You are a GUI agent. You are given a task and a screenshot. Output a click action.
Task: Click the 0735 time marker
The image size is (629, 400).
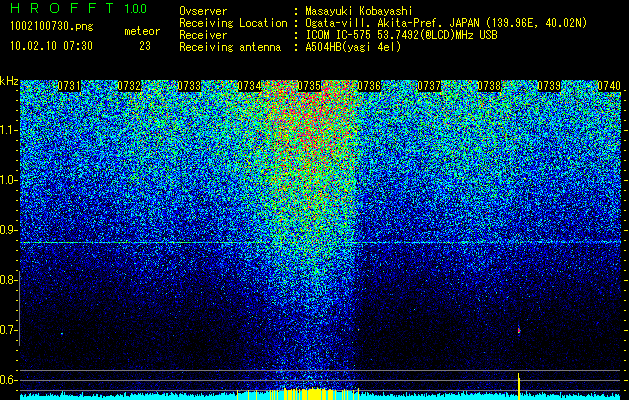[309, 86]
